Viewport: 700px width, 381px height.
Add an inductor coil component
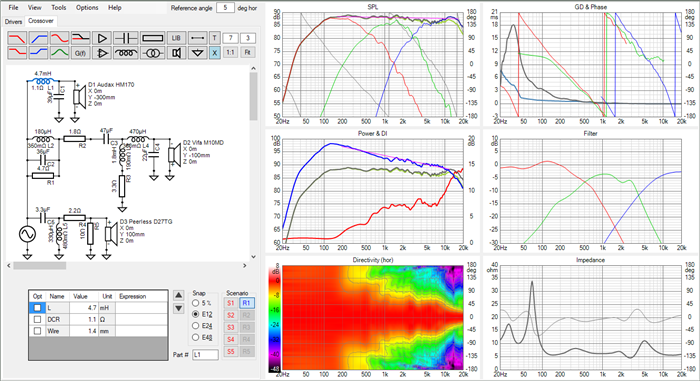125,53
